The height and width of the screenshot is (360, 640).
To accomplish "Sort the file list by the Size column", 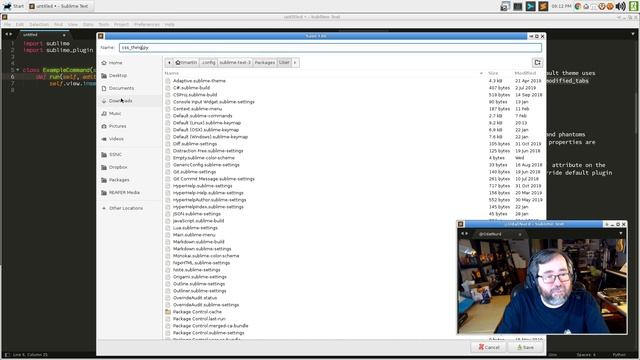I will pos(493,73).
